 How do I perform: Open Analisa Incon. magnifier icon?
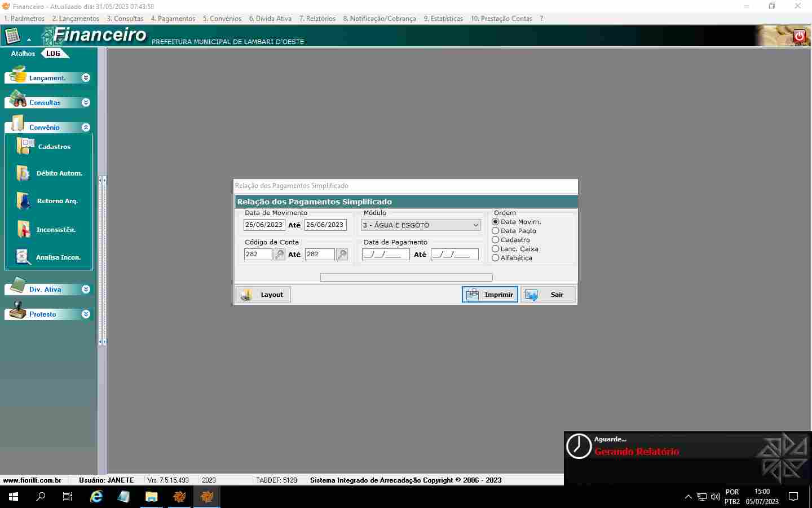click(24, 257)
